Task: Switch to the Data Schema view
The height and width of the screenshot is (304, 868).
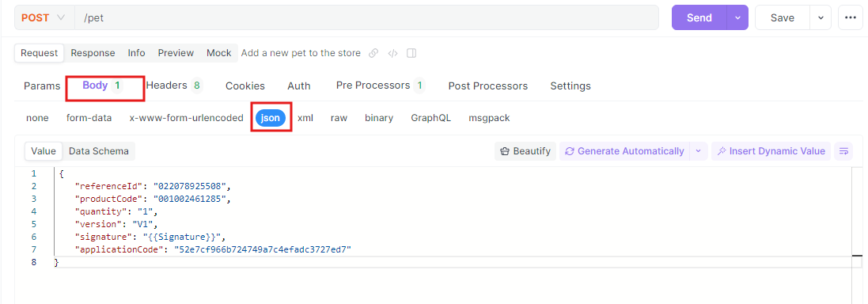Action: click(99, 151)
